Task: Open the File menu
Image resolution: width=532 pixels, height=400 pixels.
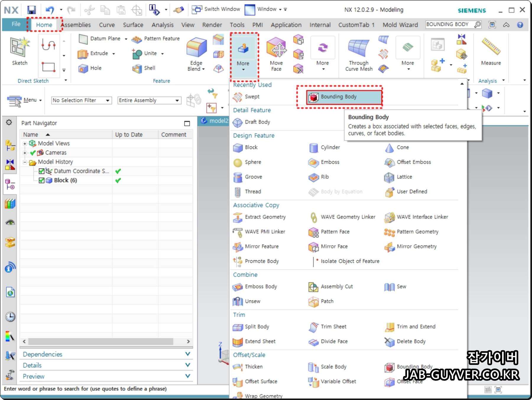Action: [x=16, y=24]
